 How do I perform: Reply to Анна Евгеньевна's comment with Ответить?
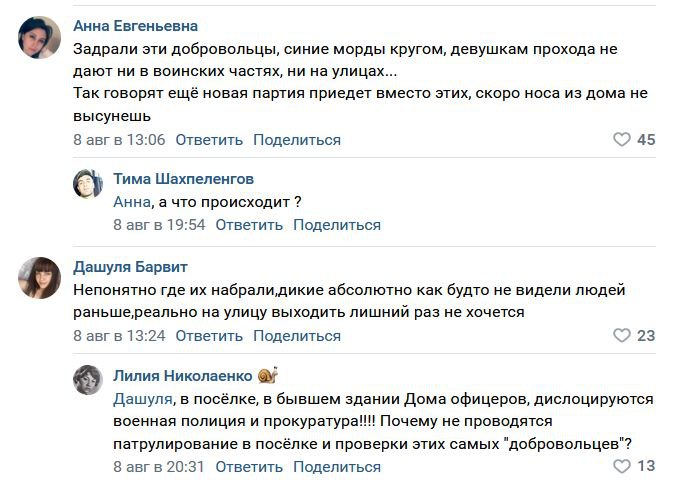(x=209, y=140)
